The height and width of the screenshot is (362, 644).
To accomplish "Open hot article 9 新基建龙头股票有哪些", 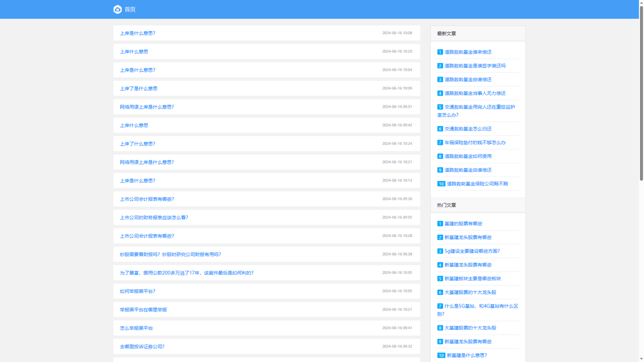I will click(x=468, y=341).
